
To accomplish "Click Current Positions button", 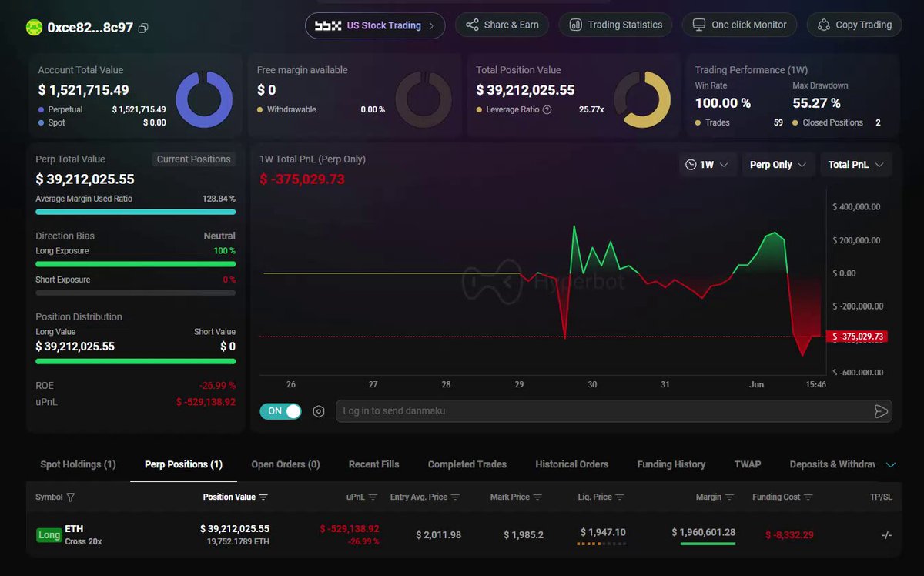I will tap(194, 159).
